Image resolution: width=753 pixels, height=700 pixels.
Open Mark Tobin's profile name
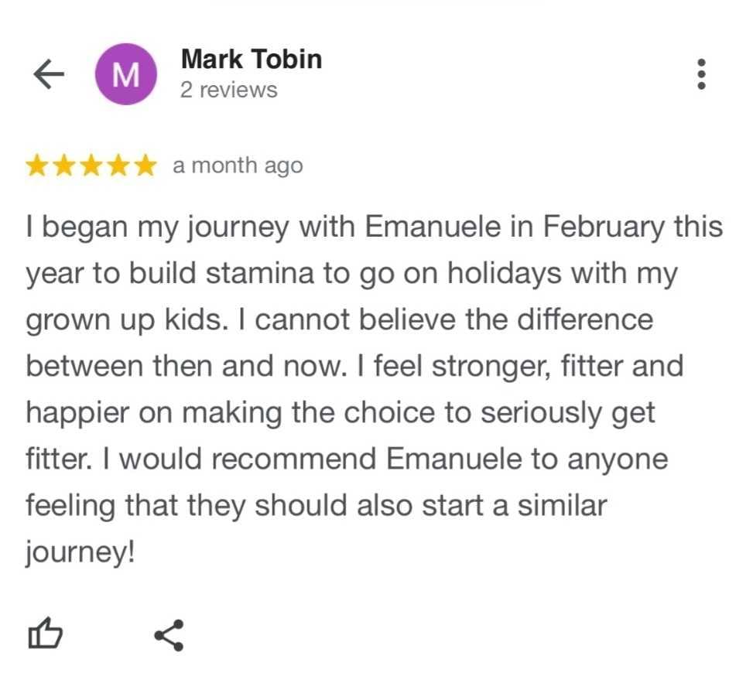pos(251,60)
